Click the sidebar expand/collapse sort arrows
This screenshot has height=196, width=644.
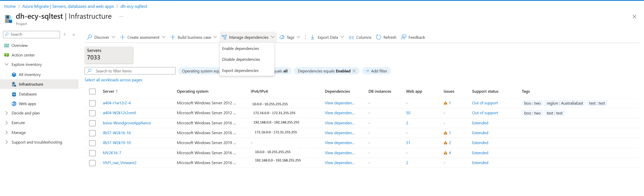pyautogui.click(x=65, y=34)
